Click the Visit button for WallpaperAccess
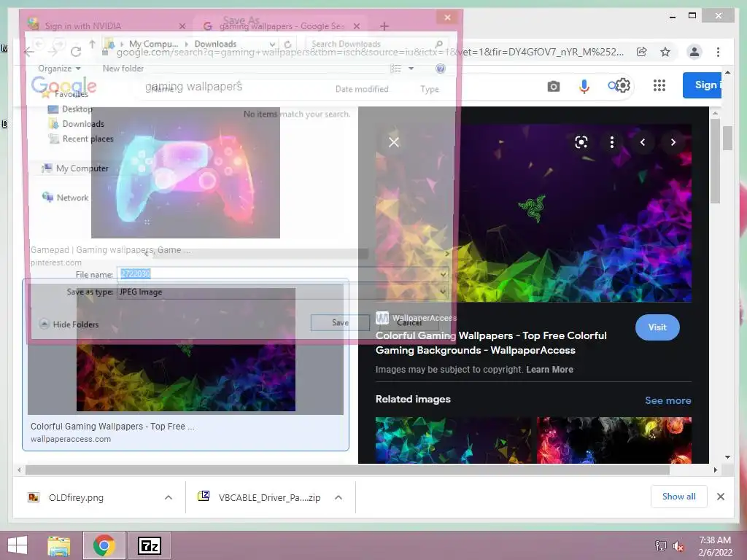The height and width of the screenshot is (560, 747). (657, 327)
